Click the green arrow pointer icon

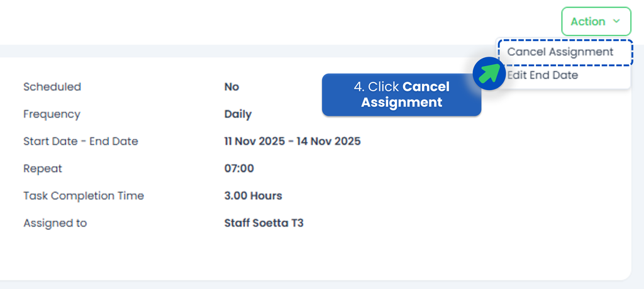(x=489, y=72)
